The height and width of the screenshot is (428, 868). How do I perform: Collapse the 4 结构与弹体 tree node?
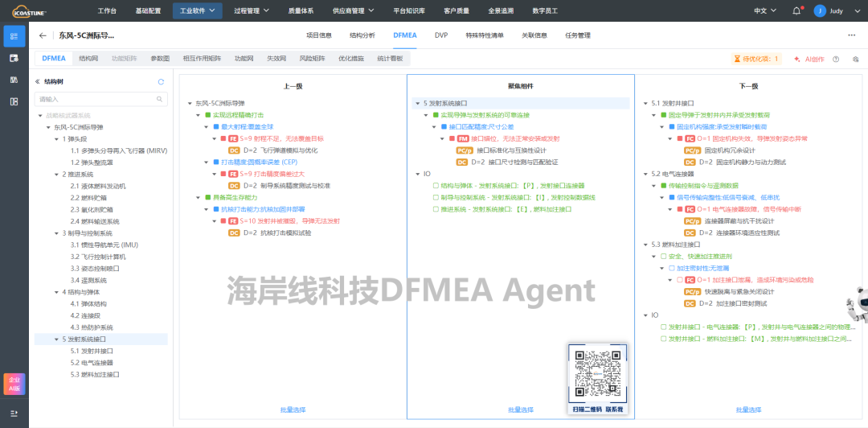click(56, 291)
